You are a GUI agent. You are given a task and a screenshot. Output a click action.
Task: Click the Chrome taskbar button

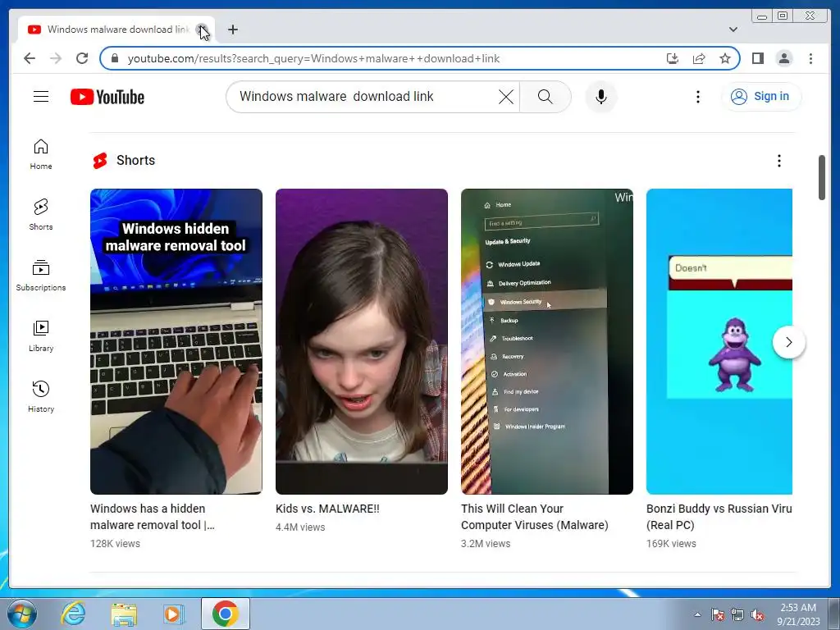pyautogui.click(x=226, y=614)
